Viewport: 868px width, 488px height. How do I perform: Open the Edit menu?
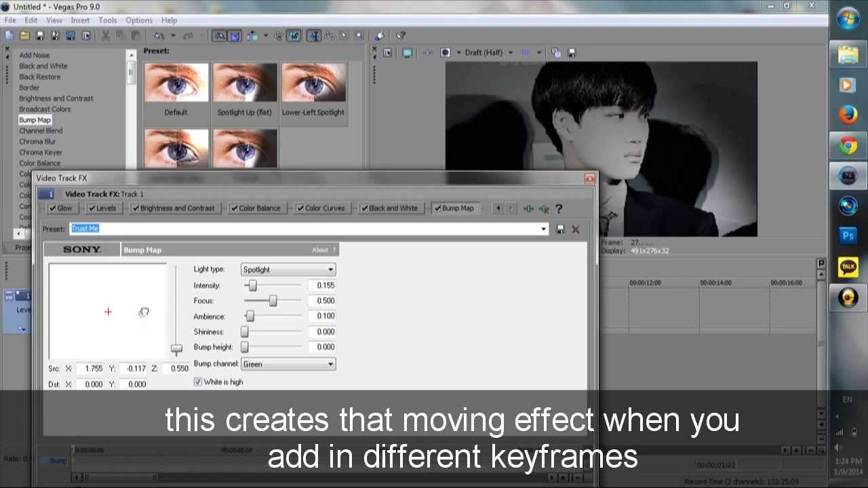(31, 20)
